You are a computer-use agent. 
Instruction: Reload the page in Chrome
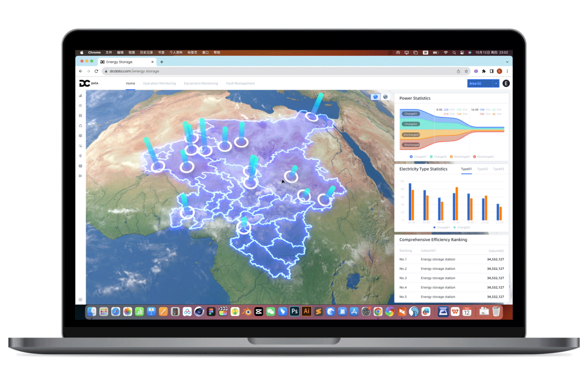click(x=96, y=71)
